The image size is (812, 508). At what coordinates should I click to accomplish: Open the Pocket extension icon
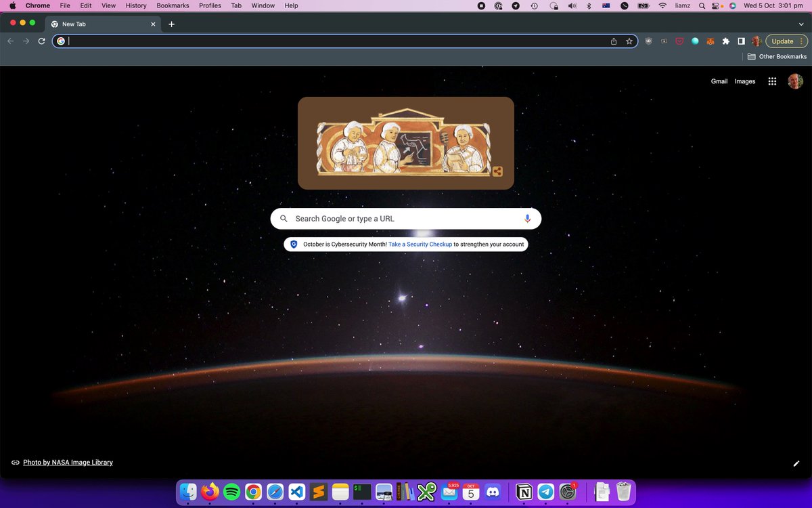[679, 41]
